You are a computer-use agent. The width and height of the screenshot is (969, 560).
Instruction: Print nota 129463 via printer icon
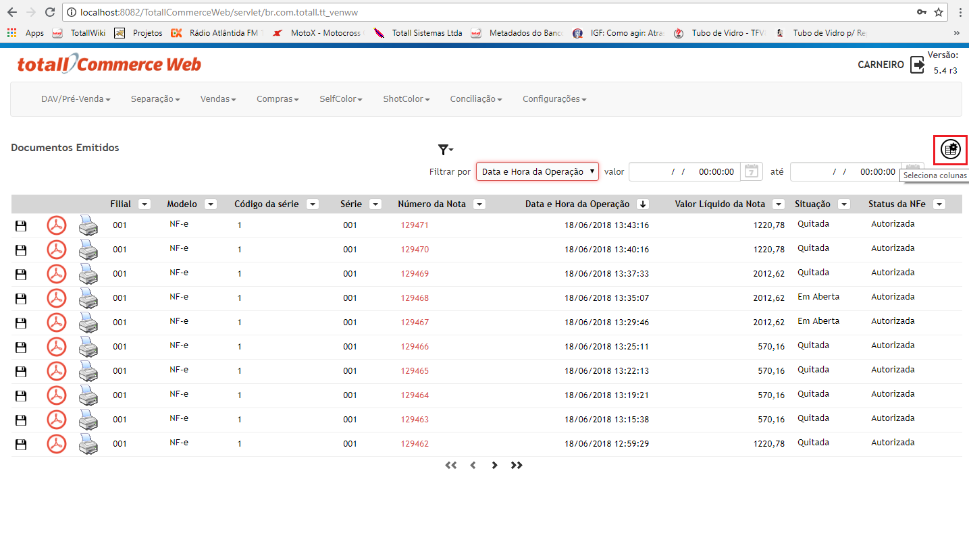tap(88, 420)
